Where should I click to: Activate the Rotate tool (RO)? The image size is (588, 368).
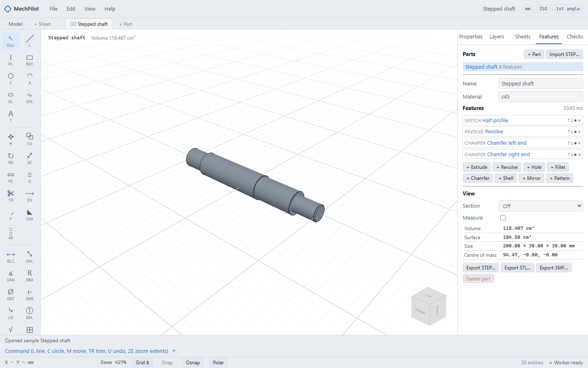[11, 158]
